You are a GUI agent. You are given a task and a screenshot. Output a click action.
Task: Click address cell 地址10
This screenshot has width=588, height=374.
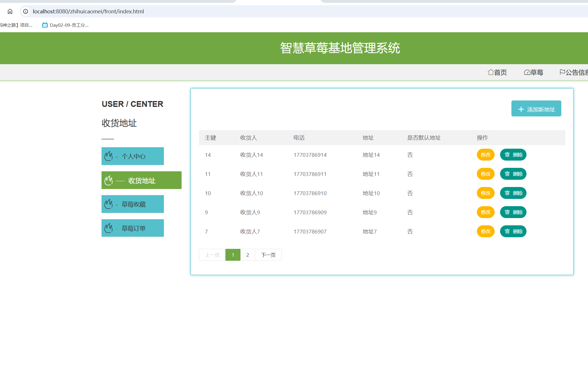[371, 193]
